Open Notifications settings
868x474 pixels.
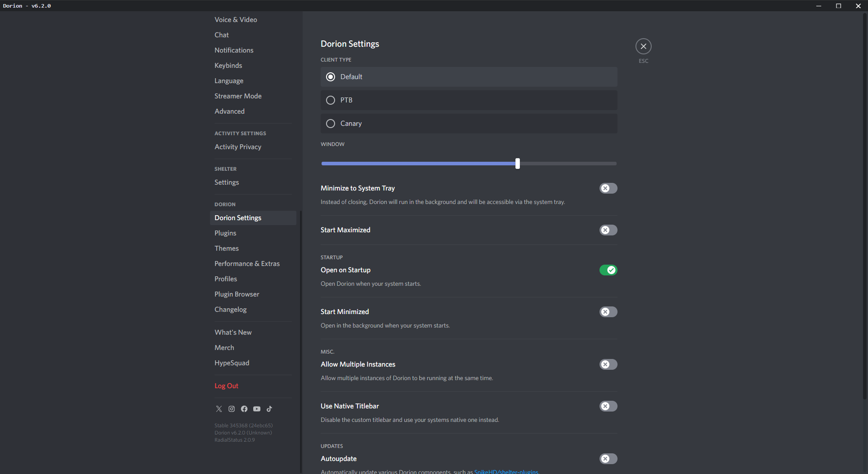pyautogui.click(x=253, y=50)
